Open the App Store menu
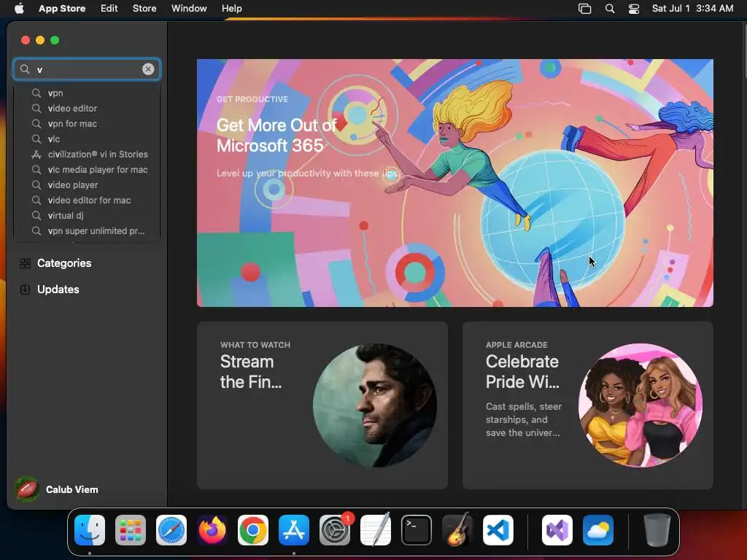Viewport: 747px width, 560px height. pos(62,9)
